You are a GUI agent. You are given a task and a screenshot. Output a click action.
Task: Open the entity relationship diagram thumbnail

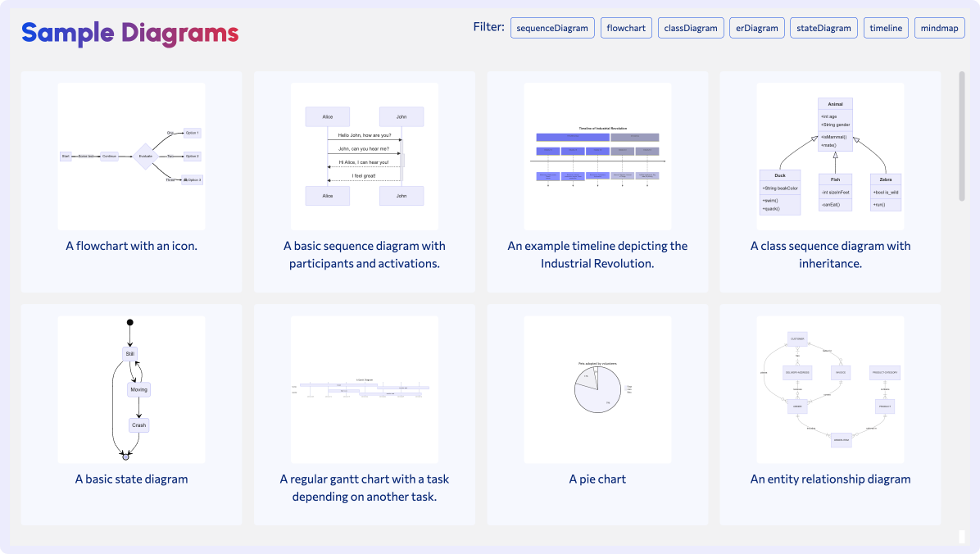pyautogui.click(x=830, y=389)
